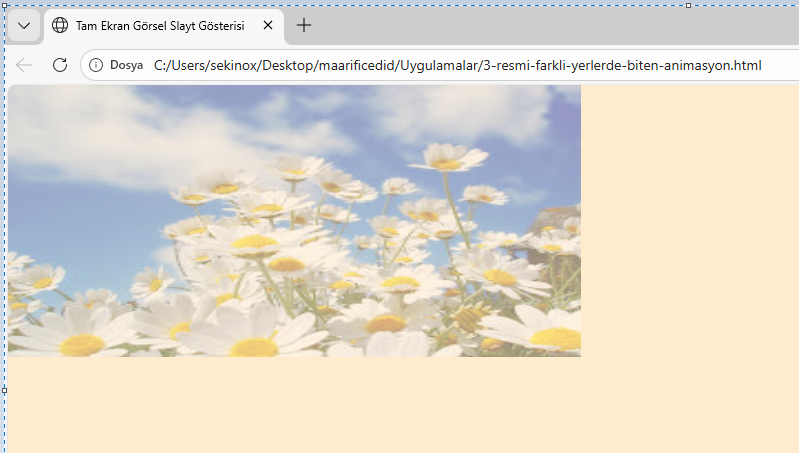Screen dimensions: 799x453
Task: Click the globe favicon on the tab
Action: (x=60, y=25)
